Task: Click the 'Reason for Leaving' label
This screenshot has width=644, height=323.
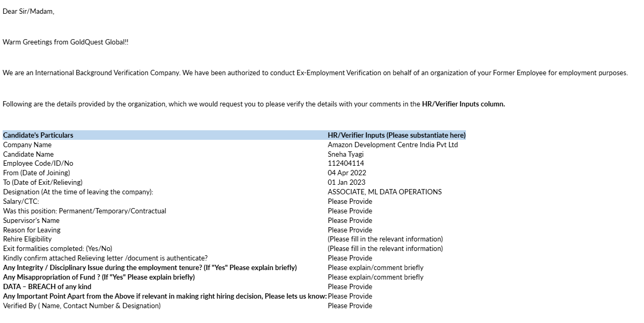Action: tap(32, 230)
